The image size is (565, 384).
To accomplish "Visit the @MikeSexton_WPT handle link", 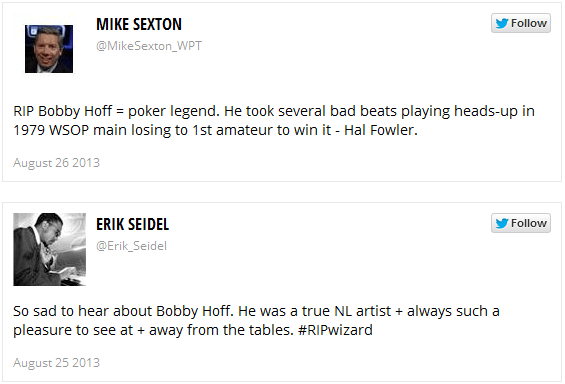I will 149,46.
